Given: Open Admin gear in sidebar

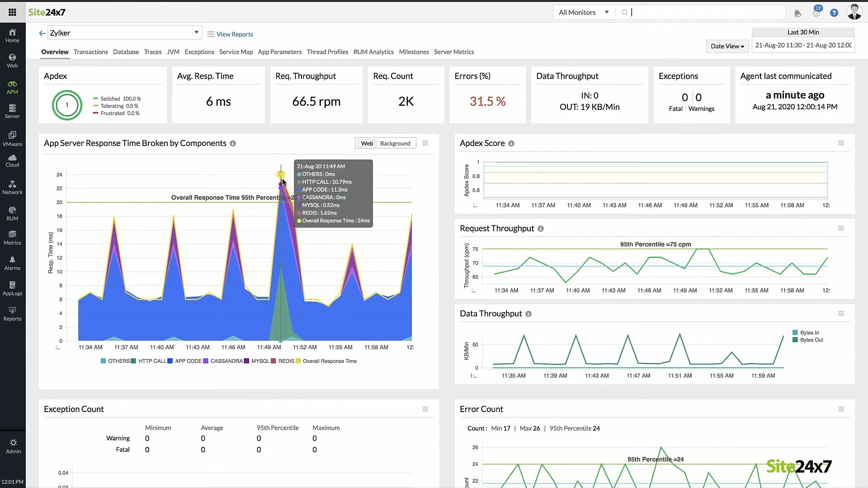Looking at the screenshot, I should [13, 446].
